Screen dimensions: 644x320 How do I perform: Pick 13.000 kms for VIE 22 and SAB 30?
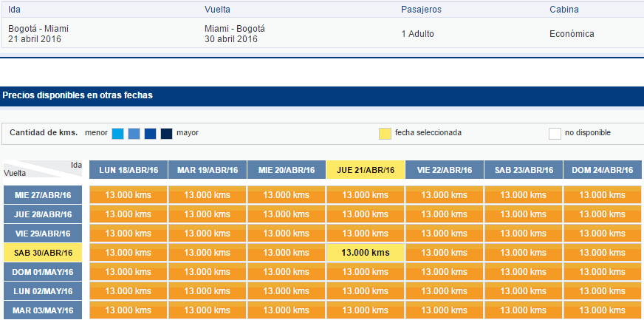point(445,253)
